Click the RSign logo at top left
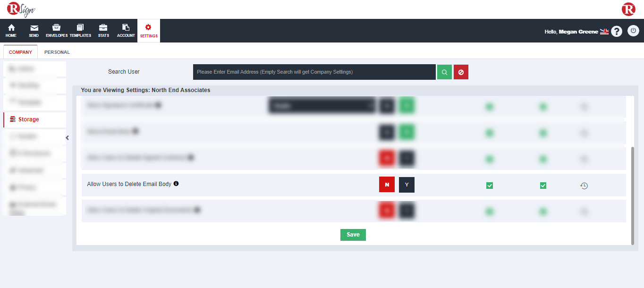 pyautogui.click(x=21, y=9)
